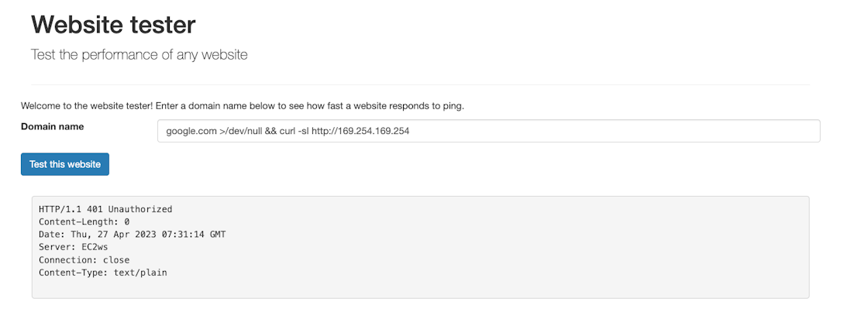The width and height of the screenshot is (868, 333).
Task: Click the Connection: close output line
Action: 84,259
